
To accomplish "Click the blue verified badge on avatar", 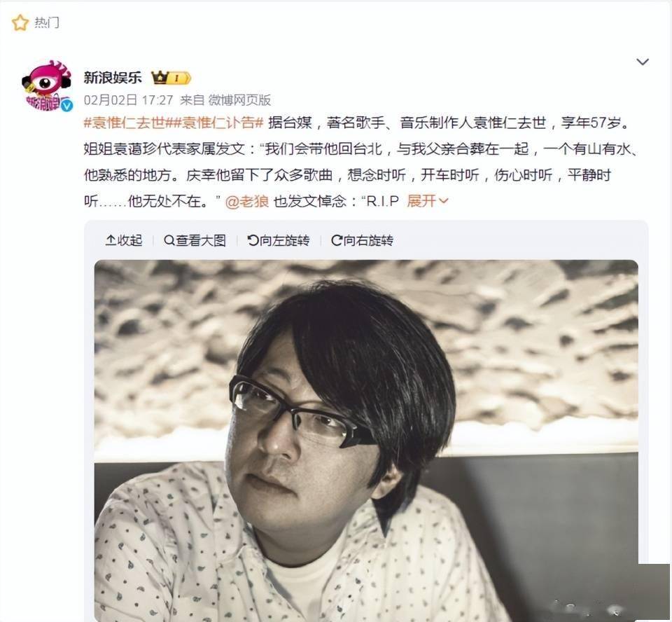I will point(66,105).
